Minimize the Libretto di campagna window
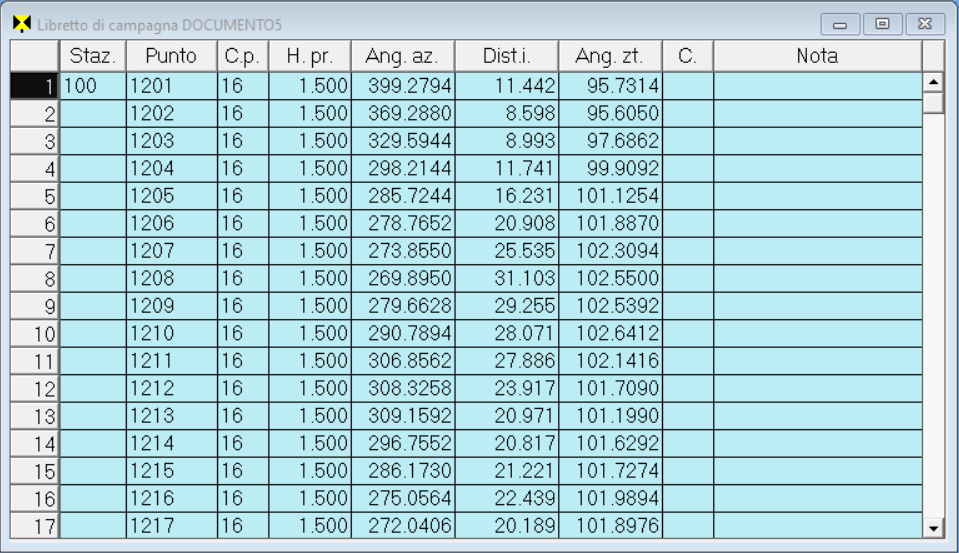Image resolution: width=959 pixels, height=553 pixels. click(839, 23)
